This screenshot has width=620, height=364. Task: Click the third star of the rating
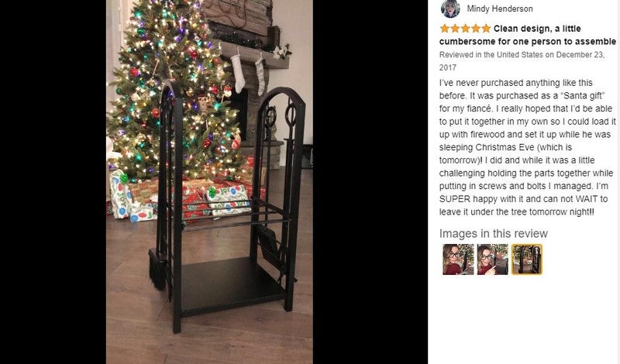465,29
